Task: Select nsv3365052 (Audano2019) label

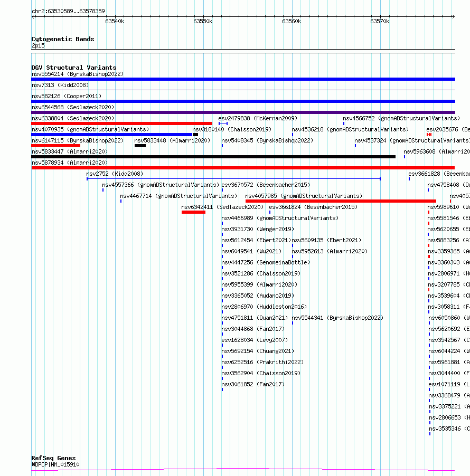Action: 258,296
